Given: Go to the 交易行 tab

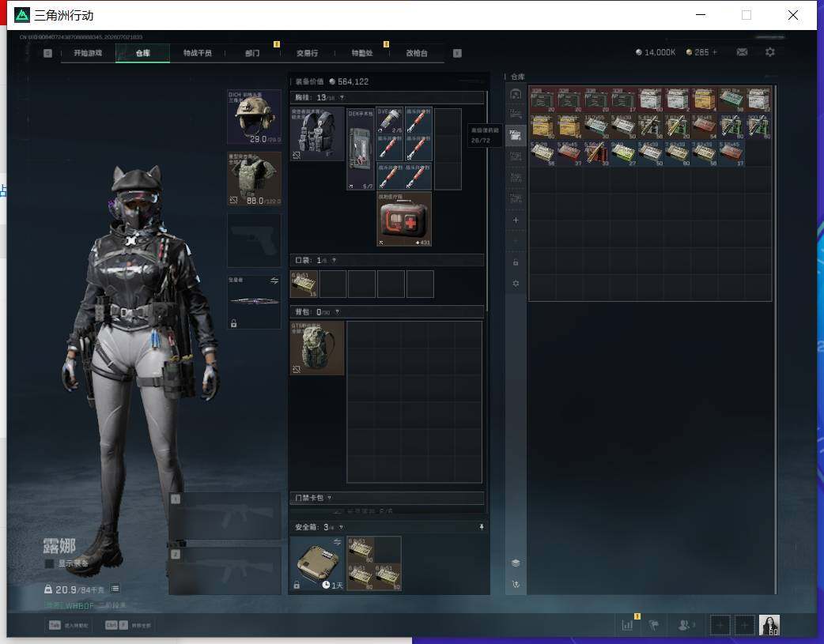Looking at the screenshot, I should pyautogui.click(x=307, y=53).
